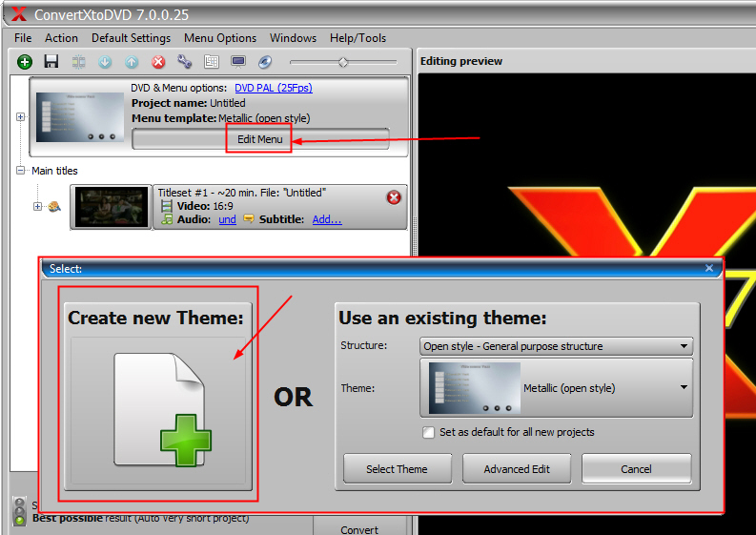This screenshot has height=535, width=756.
Task: Open the Default Settings menu
Action: click(x=132, y=37)
